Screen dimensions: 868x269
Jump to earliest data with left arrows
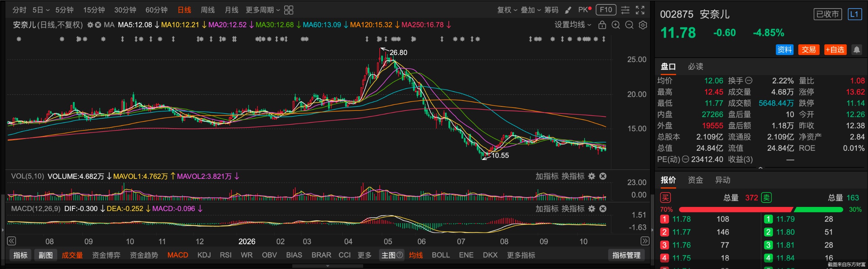(11, 241)
